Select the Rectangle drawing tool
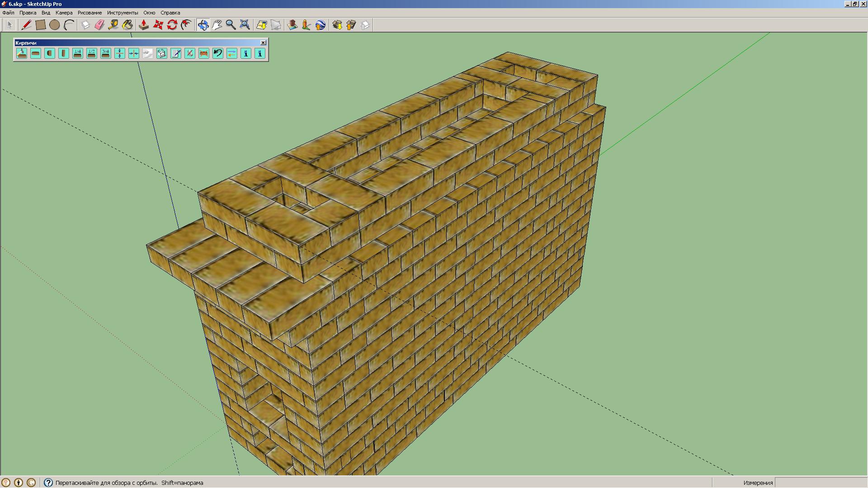868x488 pixels. tap(41, 25)
